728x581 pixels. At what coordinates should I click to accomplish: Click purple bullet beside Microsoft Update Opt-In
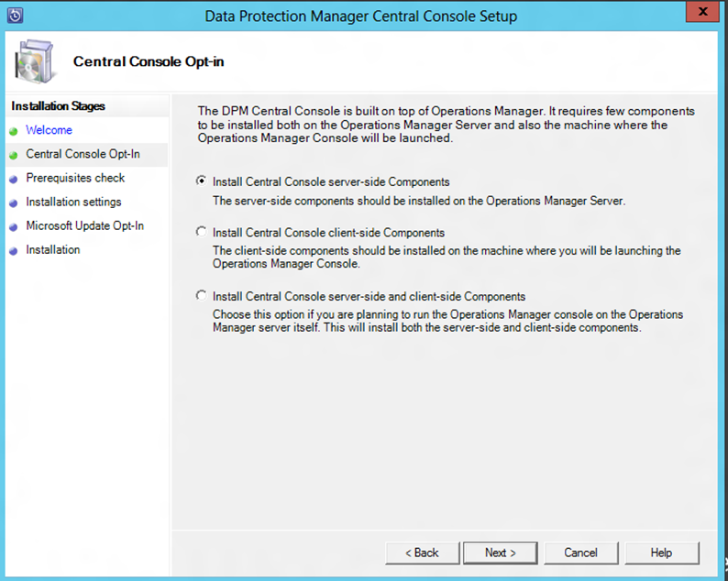coord(14,227)
